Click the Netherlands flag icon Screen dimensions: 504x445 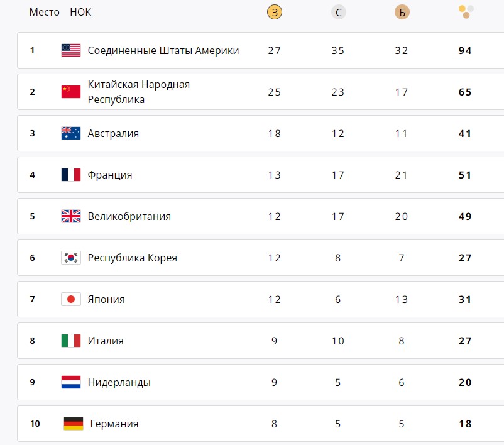click(x=71, y=382)
